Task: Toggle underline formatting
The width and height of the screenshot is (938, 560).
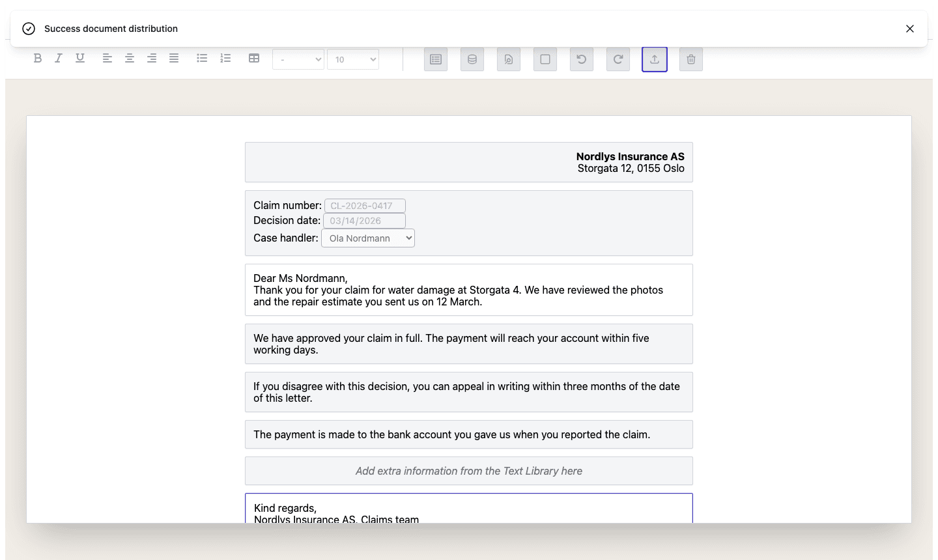Action: (80, 58)
